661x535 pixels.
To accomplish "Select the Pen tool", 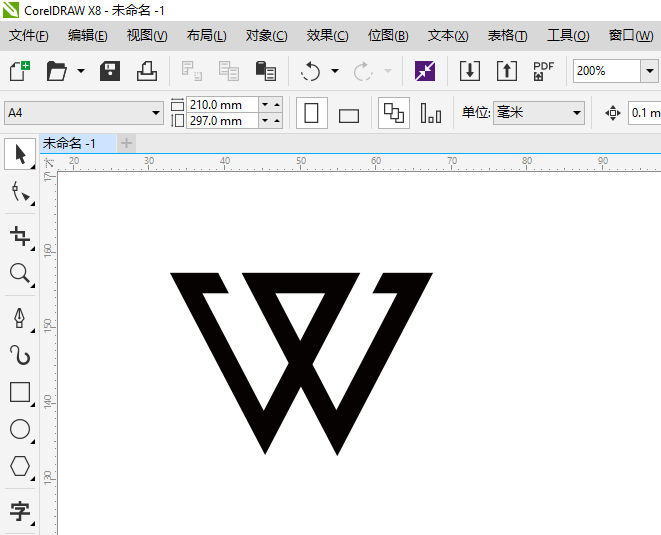I will (20, 318).
